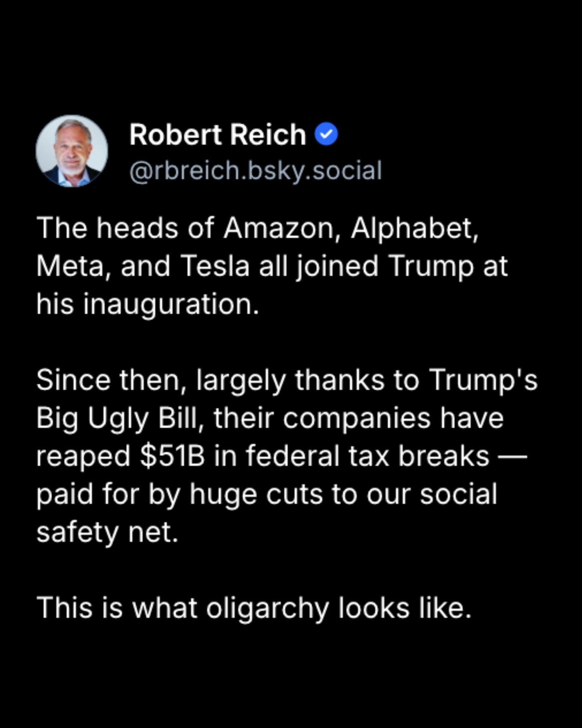Click the word "Tesla" in the post
Screen dimensions: 582x728
click(215, 267)
